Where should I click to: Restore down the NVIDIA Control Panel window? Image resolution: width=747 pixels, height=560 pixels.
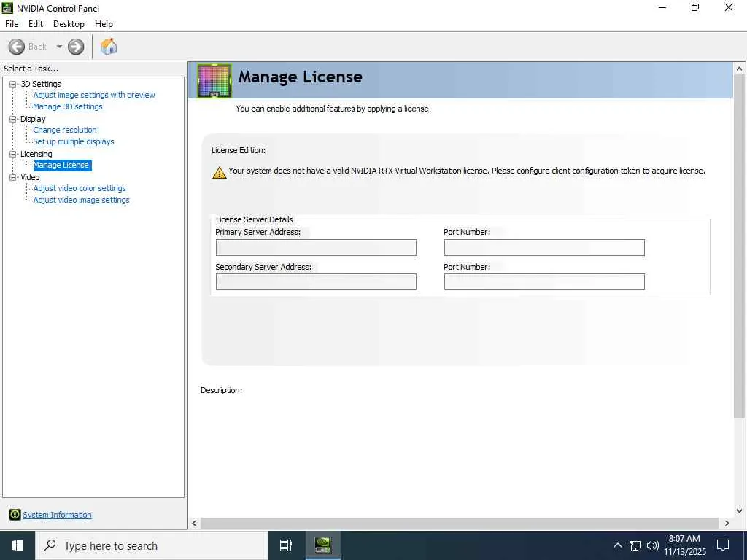click(x=695, y=8)
